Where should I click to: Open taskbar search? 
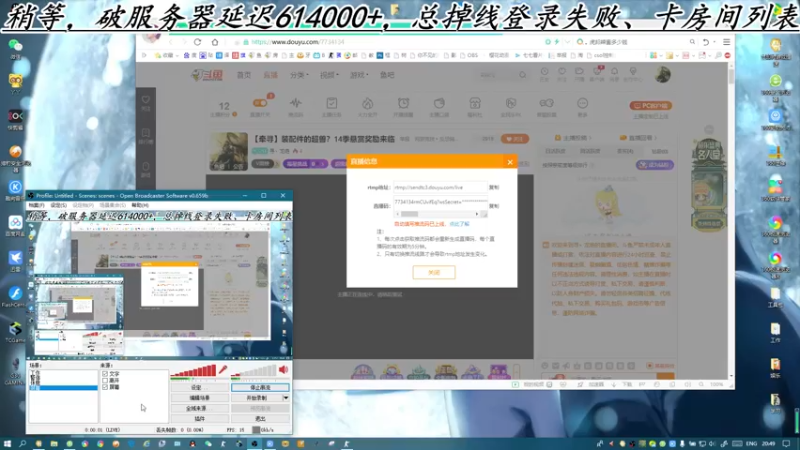(22, 444)
